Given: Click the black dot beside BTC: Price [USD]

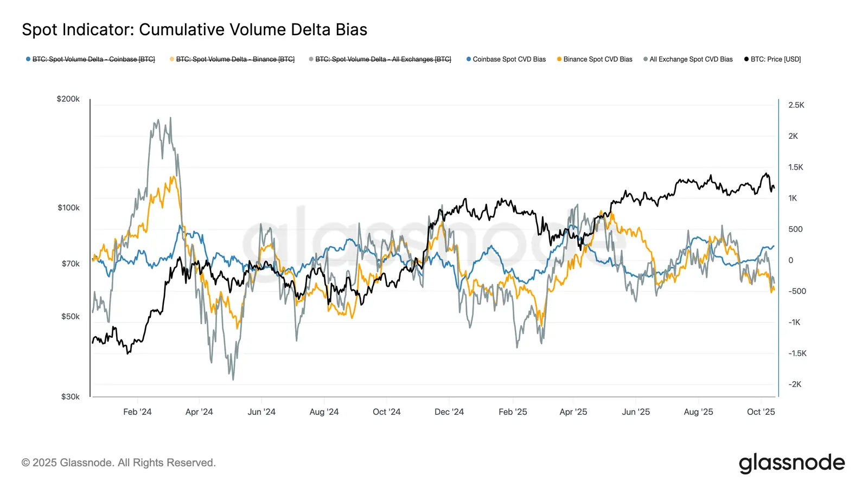Looking at the screenshot, I should pos(746,59).
